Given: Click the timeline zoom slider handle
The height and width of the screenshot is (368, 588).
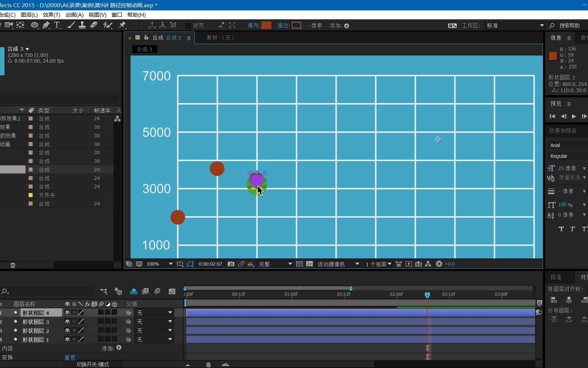Looking at the screenshot, I should 209,364.
